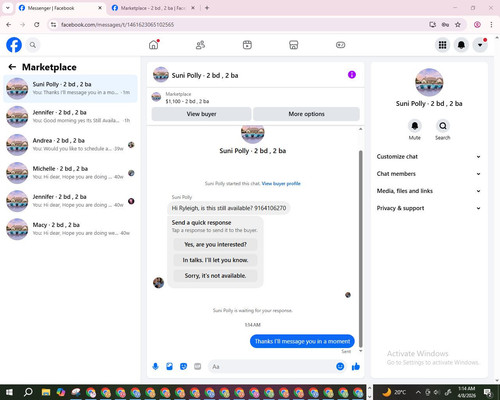Click the address bar URL
This screenshot has width=500, height=400.
117,25
